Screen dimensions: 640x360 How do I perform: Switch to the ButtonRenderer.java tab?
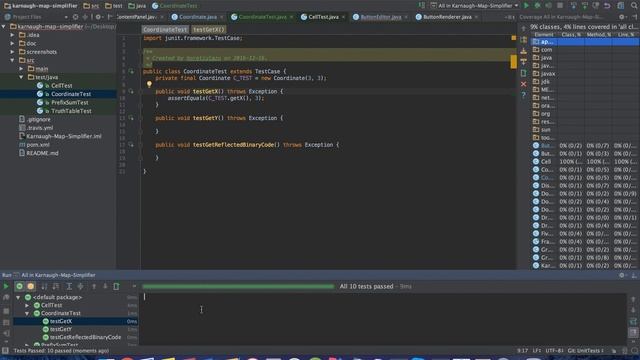(447, 17)
